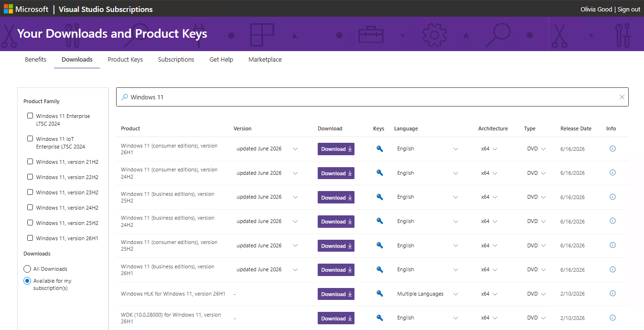
Task: Open info icon for consumer editions 24H2
Action: coord(613,172)
